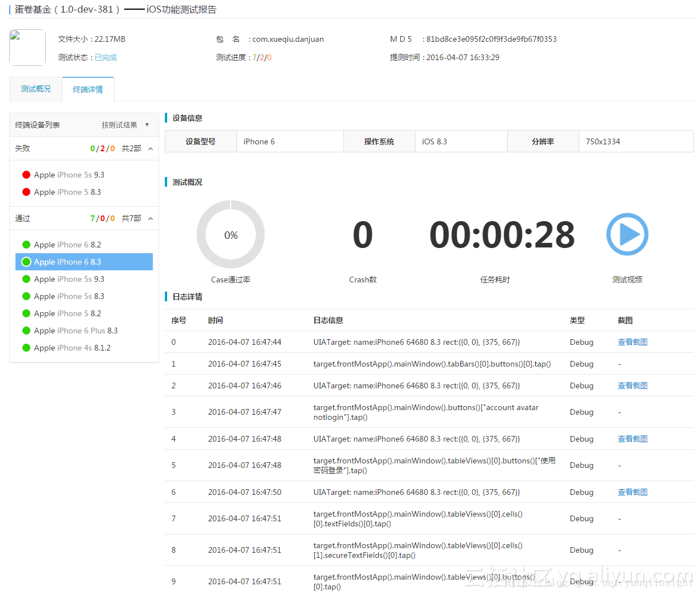Screen dimensions: 700x594
Task: Click the 已完成 test status text
Action: (106, 57)
